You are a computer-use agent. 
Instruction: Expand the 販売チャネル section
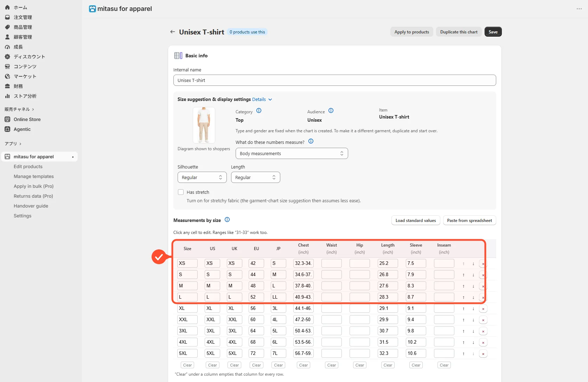tap(19, 109)
